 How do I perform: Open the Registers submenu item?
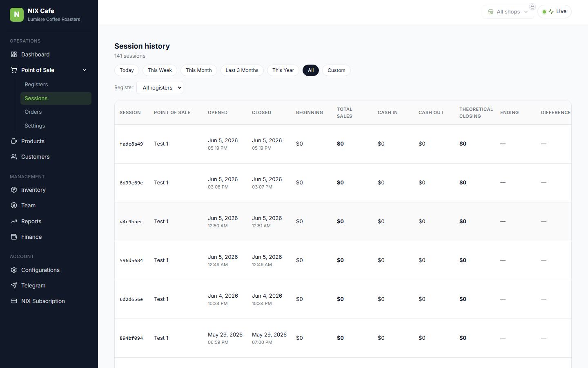pyautogui.click(x=56, y=84)
